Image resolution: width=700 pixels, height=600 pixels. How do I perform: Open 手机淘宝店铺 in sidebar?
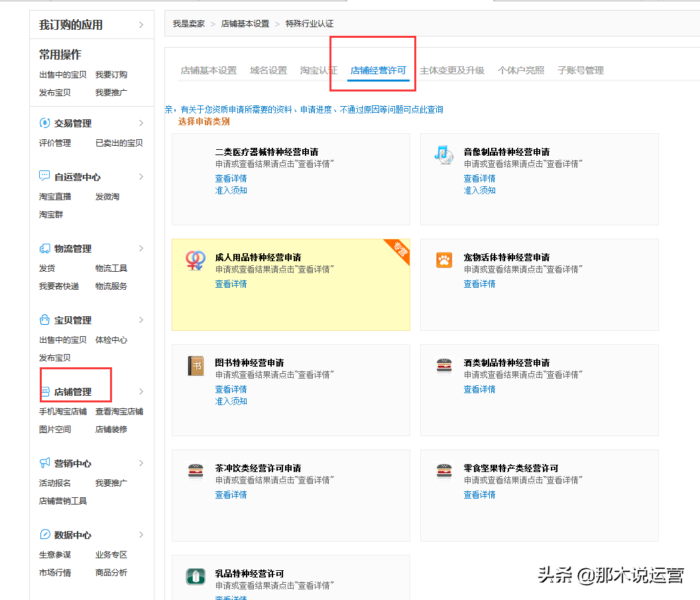click(x=63, y=412)
